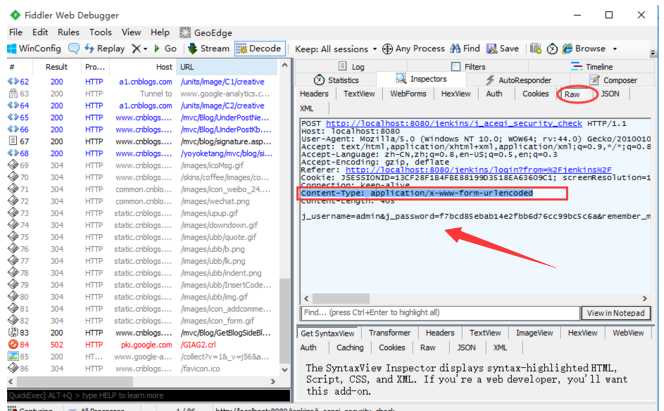Viewport: 664px width, 411px height.
Task: Select session 84 with 502 result
Action: (142, 345)
